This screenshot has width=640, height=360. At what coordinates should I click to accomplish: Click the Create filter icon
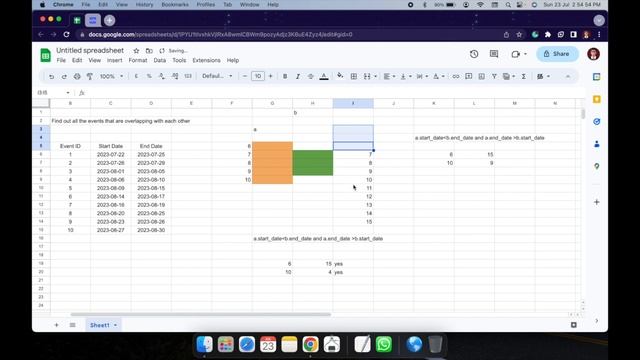494,76
